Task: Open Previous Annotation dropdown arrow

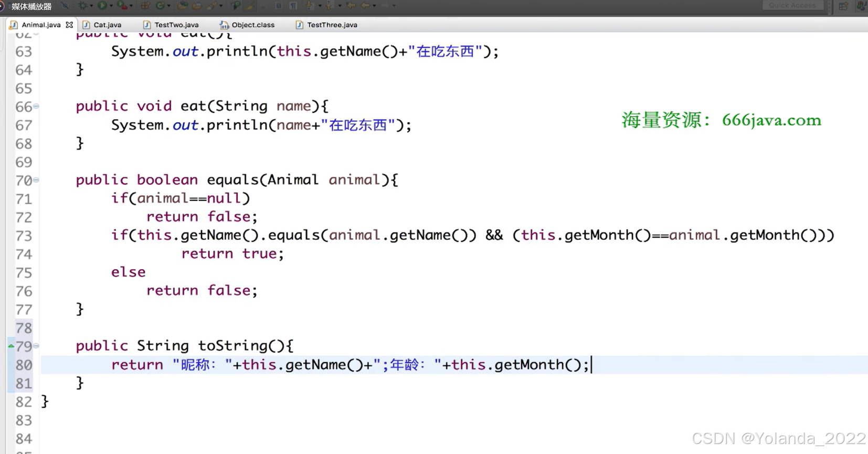Action: click(340, 6)
